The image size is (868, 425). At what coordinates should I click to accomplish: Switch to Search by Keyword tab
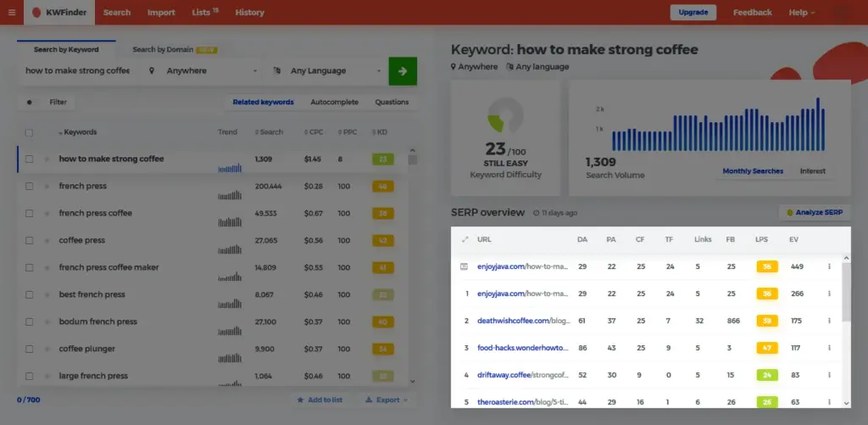click(x=66, y=49)
